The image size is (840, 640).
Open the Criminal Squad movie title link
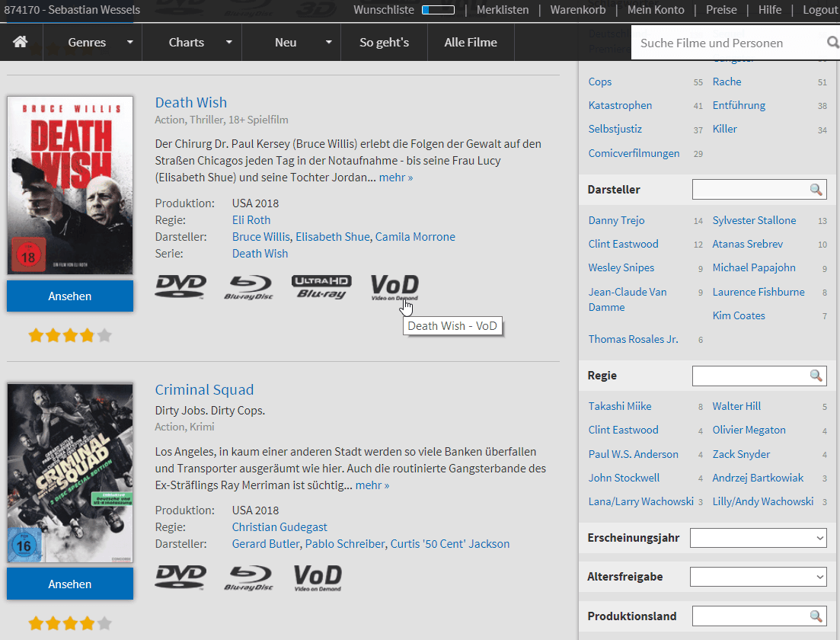click(x=204, y=389)
